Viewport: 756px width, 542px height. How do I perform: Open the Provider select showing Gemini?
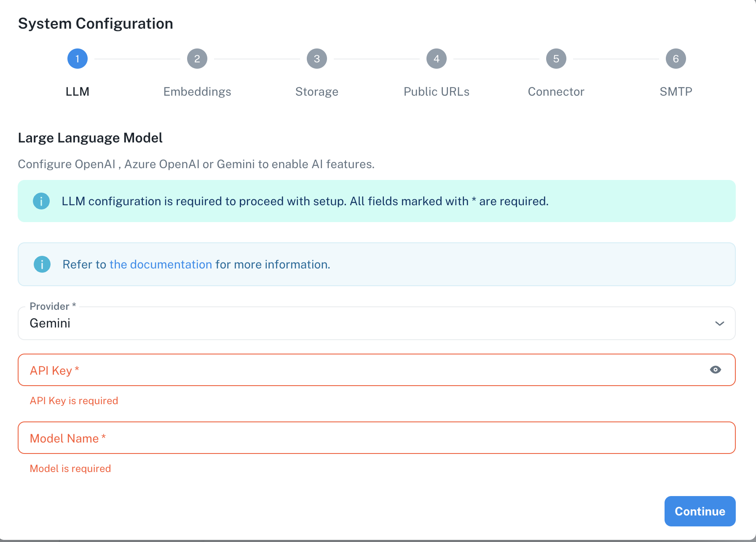coord(377,323)
